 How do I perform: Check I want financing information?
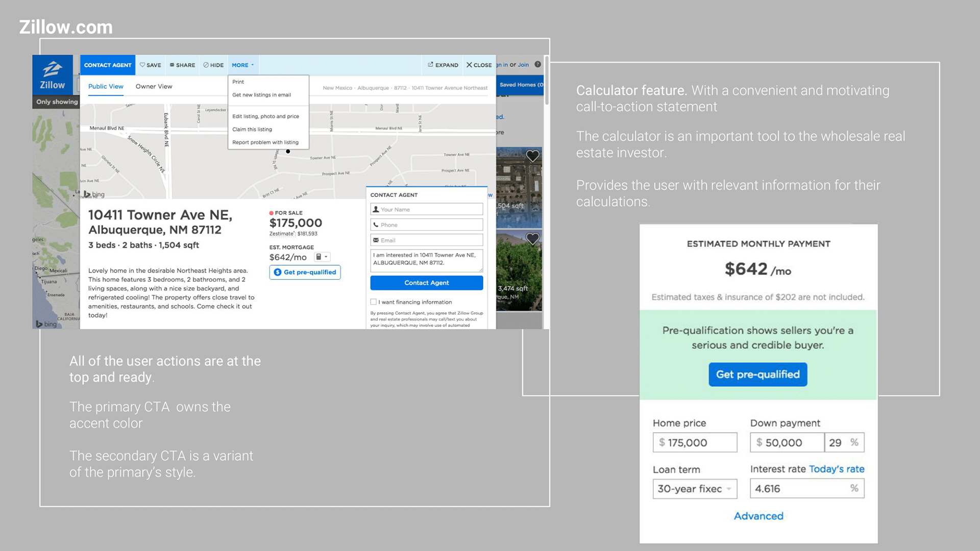point(374,302)
